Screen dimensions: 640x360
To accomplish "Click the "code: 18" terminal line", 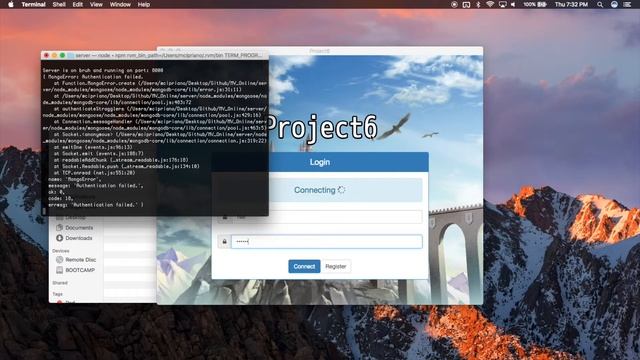I will (61, 198).
